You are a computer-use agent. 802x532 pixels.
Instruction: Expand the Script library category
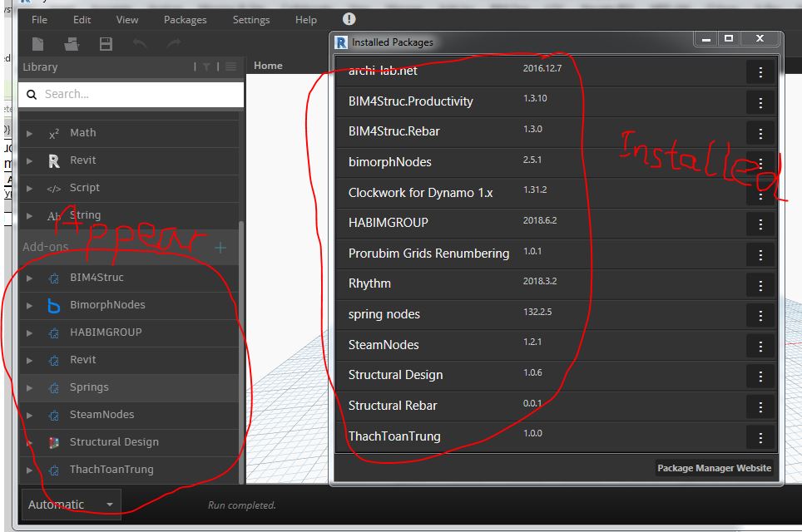click(30, 189)
